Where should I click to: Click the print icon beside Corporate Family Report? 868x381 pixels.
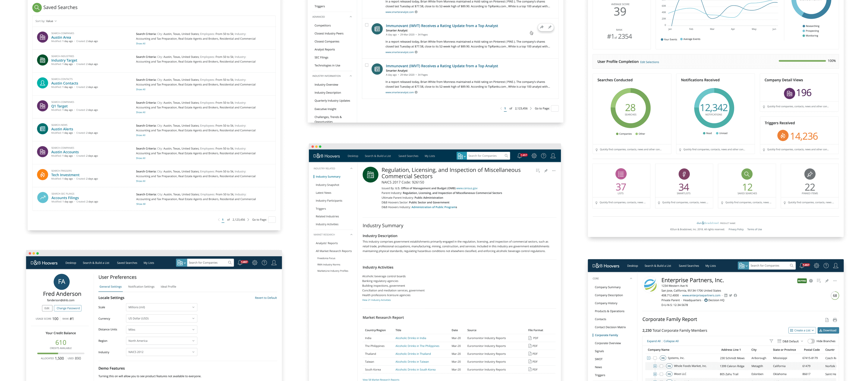pyautogui.click(x=835, y=320)
